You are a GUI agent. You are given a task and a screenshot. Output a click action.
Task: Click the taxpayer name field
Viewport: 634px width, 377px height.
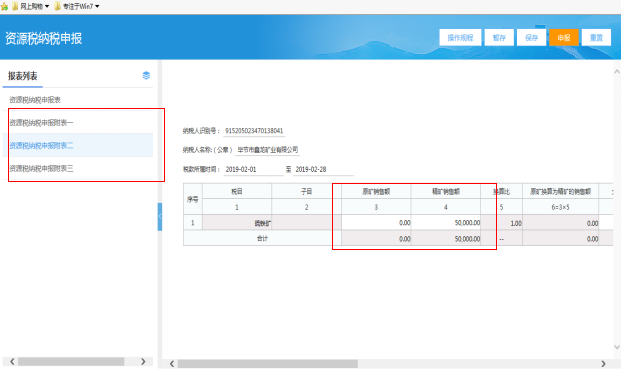pos(268,150)
